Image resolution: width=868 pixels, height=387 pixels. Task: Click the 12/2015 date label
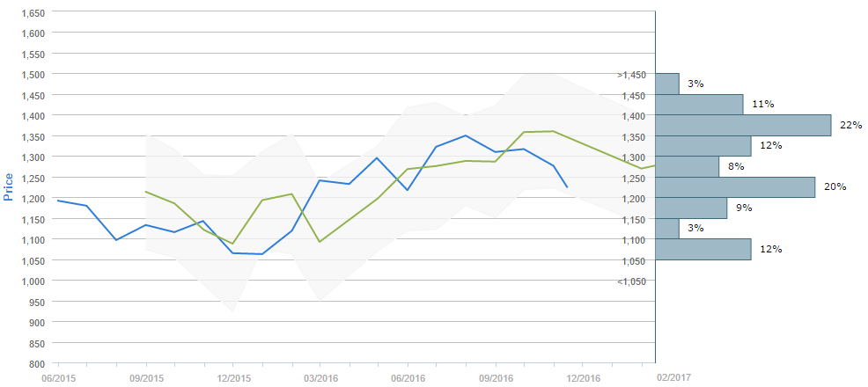click(x=232, y=376)
